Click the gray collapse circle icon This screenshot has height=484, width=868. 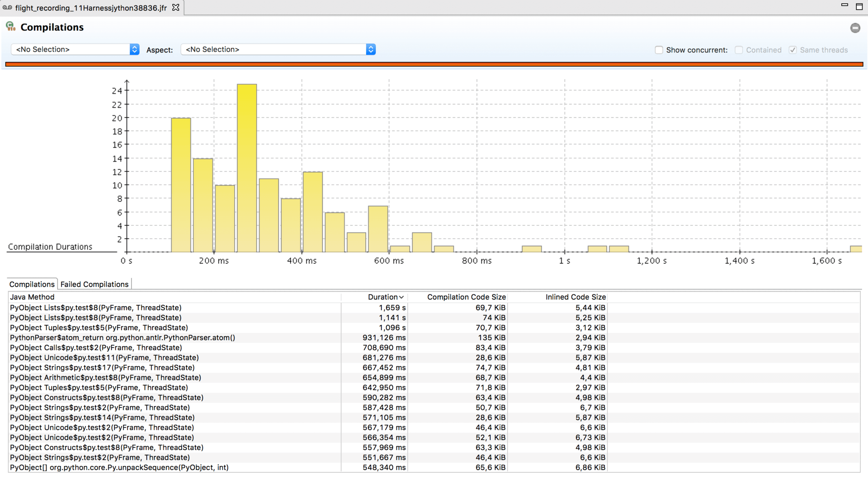coord(855,28)
